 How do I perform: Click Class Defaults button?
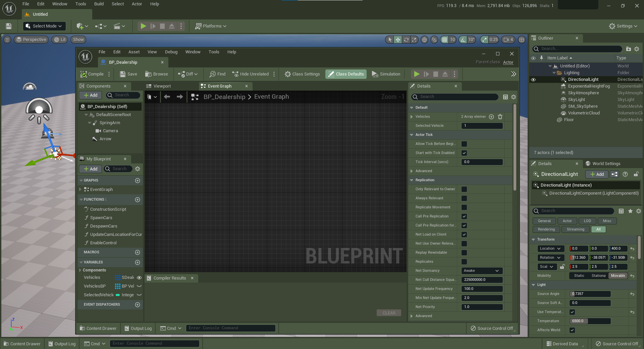pos(346,74)
